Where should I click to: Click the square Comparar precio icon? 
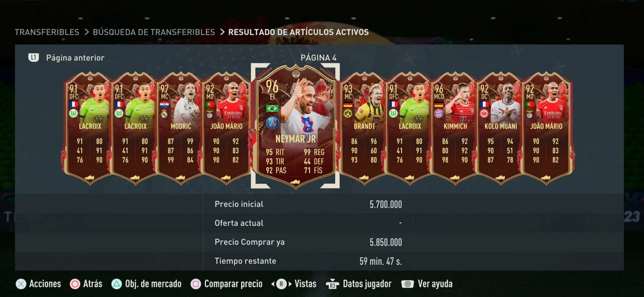click(x=196, y=284)
